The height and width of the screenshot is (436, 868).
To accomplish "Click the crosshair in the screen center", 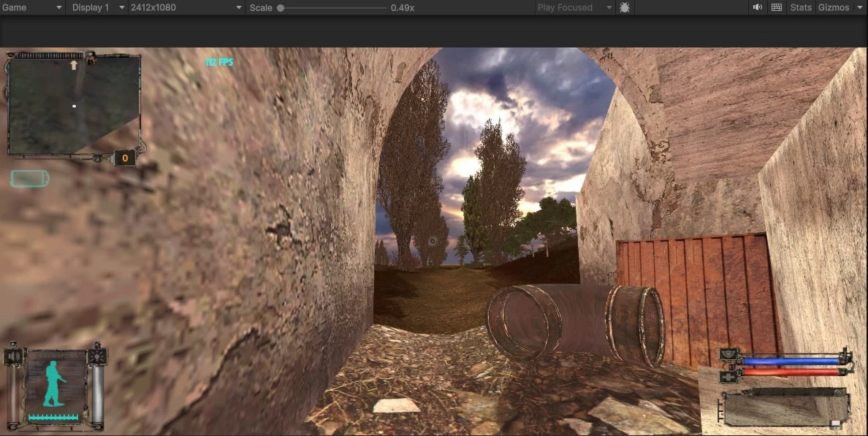I will pos(433,241).
